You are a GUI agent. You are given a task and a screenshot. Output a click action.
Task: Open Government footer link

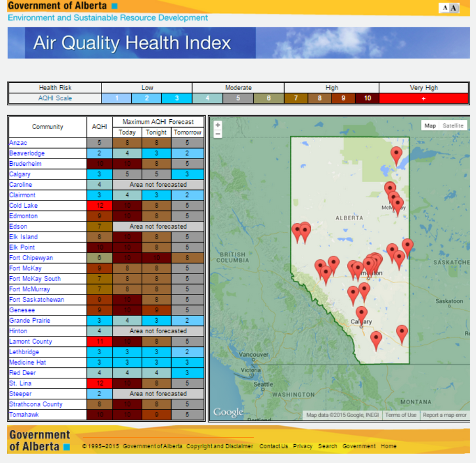(359, 446)
